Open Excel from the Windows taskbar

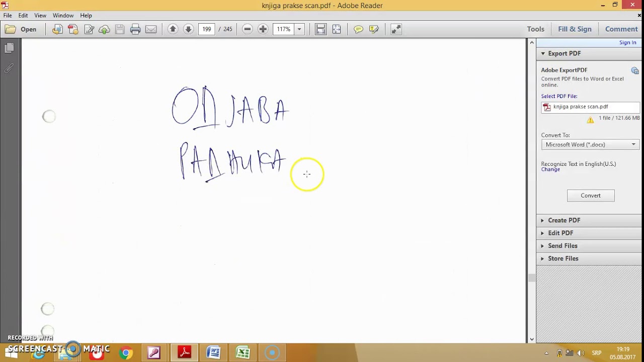(x=243, y=352)
